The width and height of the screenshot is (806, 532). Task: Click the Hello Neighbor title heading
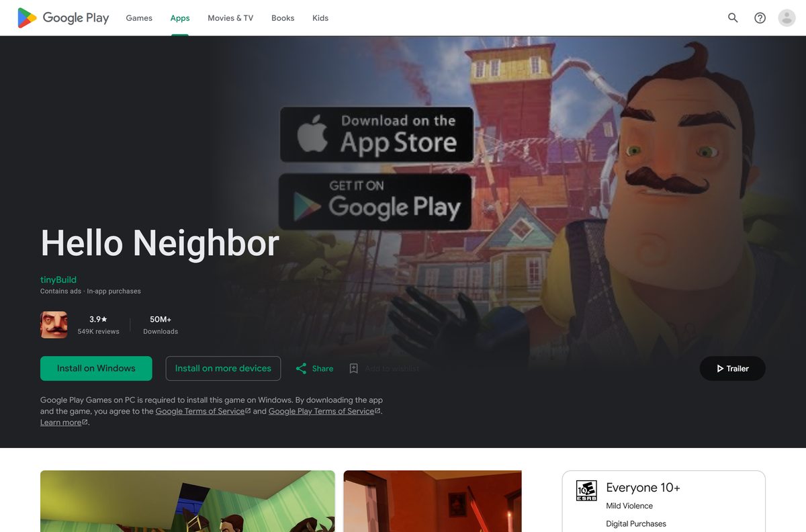160,242
